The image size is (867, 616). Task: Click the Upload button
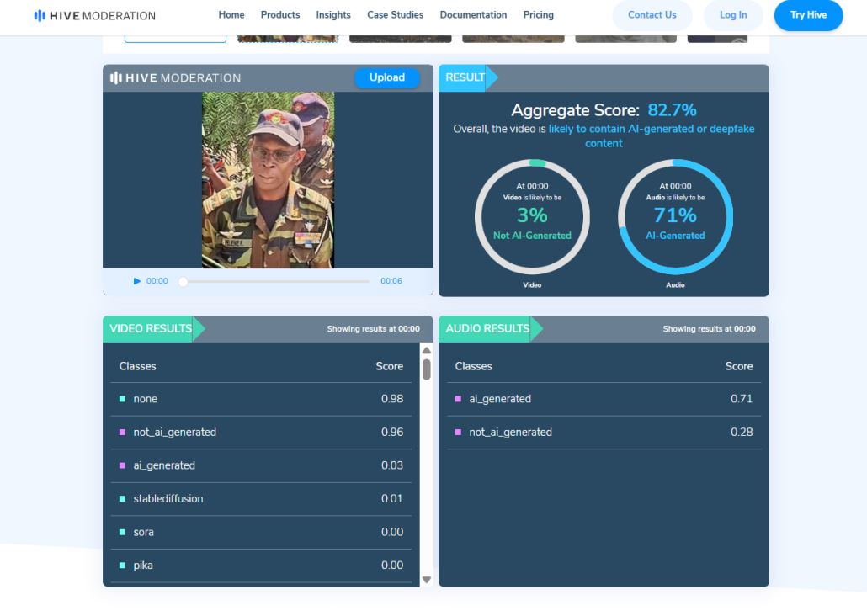[386, 77]
